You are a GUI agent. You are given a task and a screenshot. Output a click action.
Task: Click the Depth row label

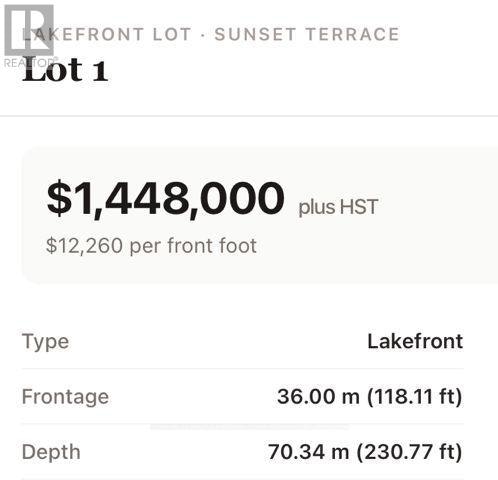pyautogui.click(x=51, y=452)
